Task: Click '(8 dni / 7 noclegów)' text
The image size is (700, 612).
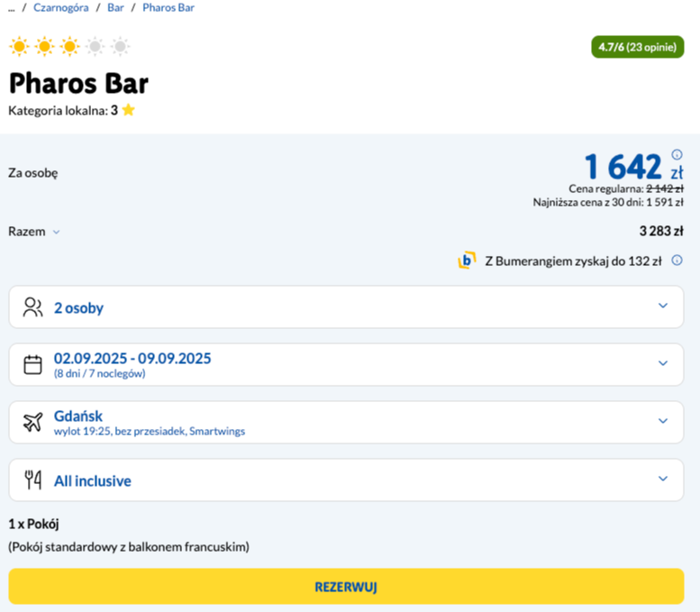Action: coord(100,373)
